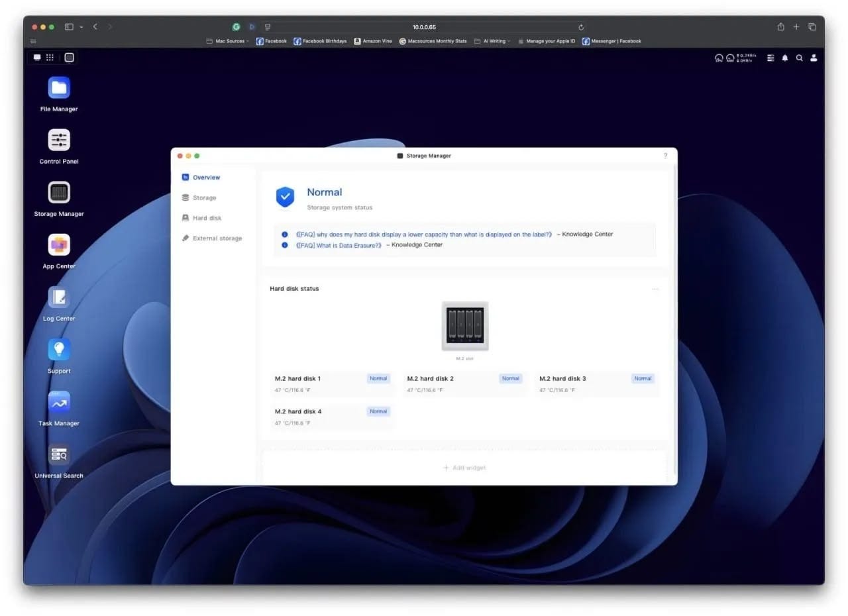Go to External storage section
The image size is (848, 616).
click(x=212, y=238)
